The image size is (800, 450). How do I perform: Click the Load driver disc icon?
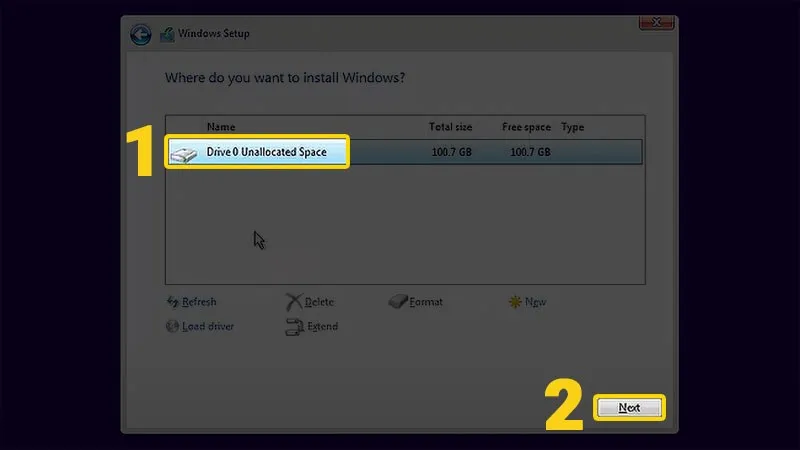pyautogui.click(x=173, y=326)
